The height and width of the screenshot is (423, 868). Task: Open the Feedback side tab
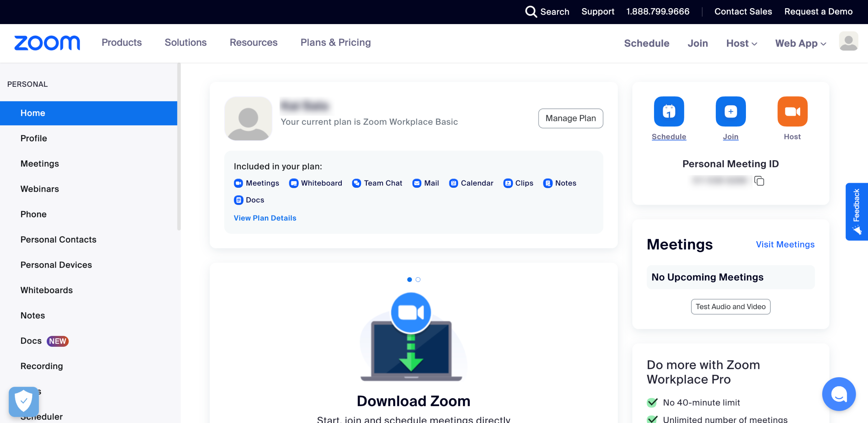tap(856, 211)
